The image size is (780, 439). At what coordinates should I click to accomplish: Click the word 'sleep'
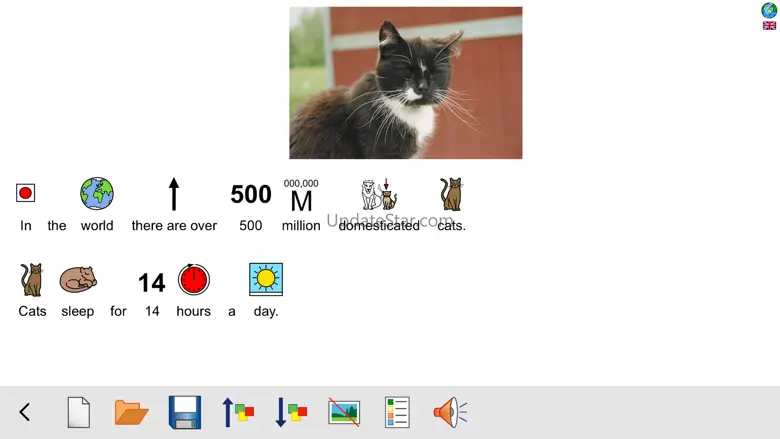tap(78, 312)
